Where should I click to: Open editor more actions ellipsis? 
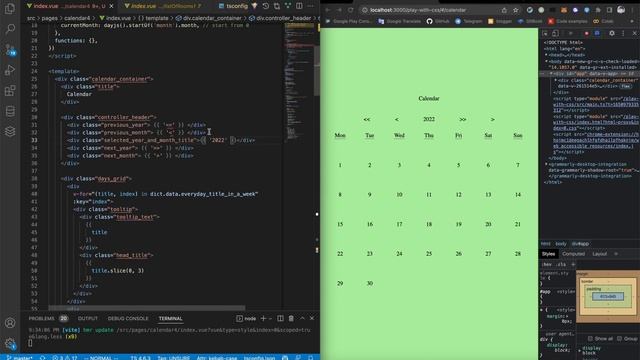coord(311,6)
